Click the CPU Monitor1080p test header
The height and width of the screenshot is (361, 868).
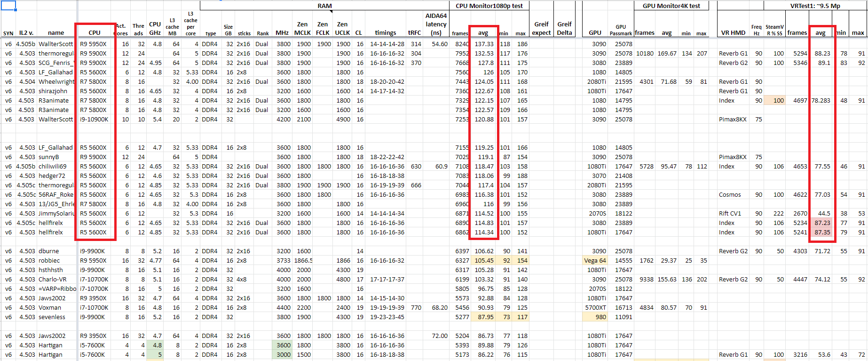(x=489, y=6)
